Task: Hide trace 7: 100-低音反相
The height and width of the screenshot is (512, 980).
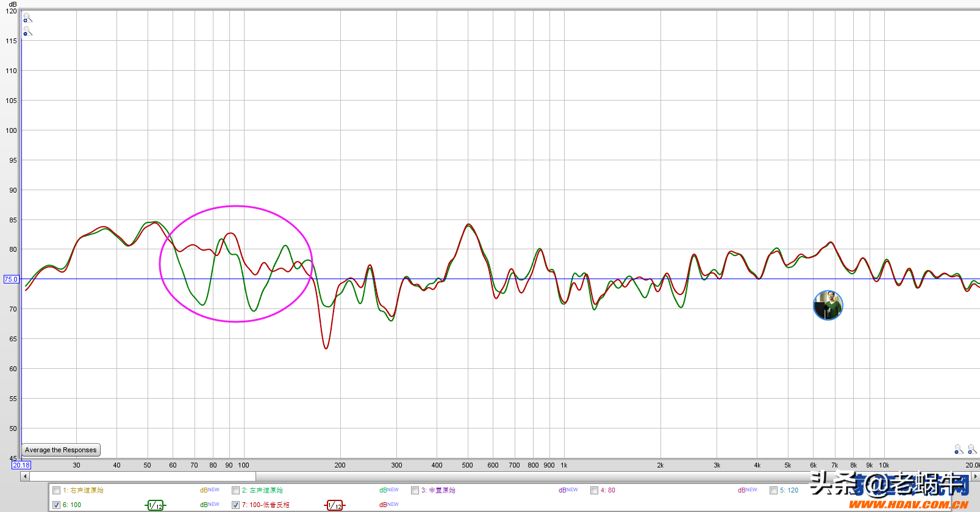Action: point(235,505)
